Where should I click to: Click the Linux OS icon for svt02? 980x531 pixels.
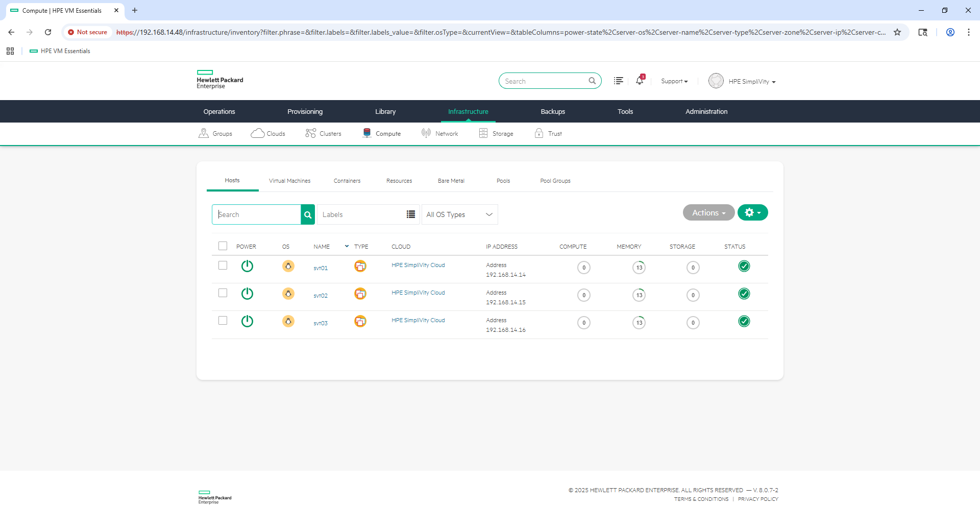(x=288, y=294)
